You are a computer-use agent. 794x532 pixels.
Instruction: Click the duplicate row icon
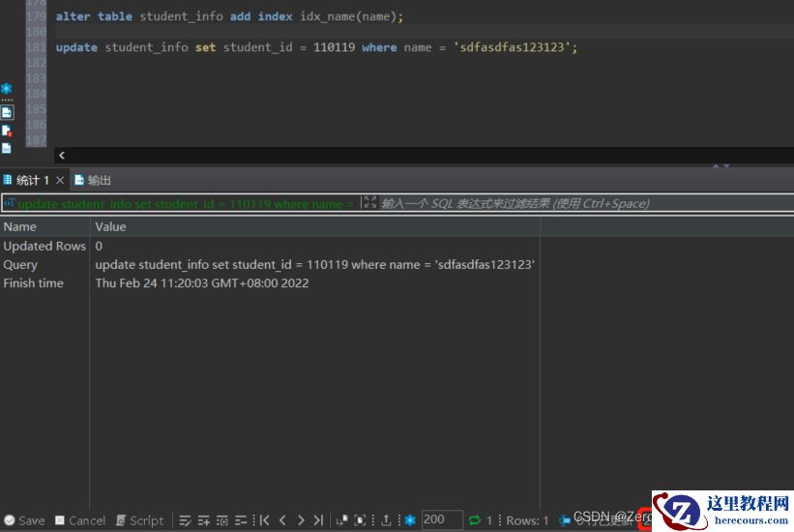click(x=221, y=520)
